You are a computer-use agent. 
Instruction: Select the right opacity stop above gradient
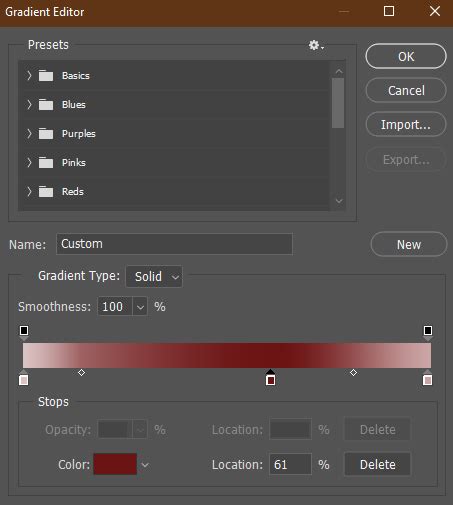pyautogui.click(x=428, y=332)
